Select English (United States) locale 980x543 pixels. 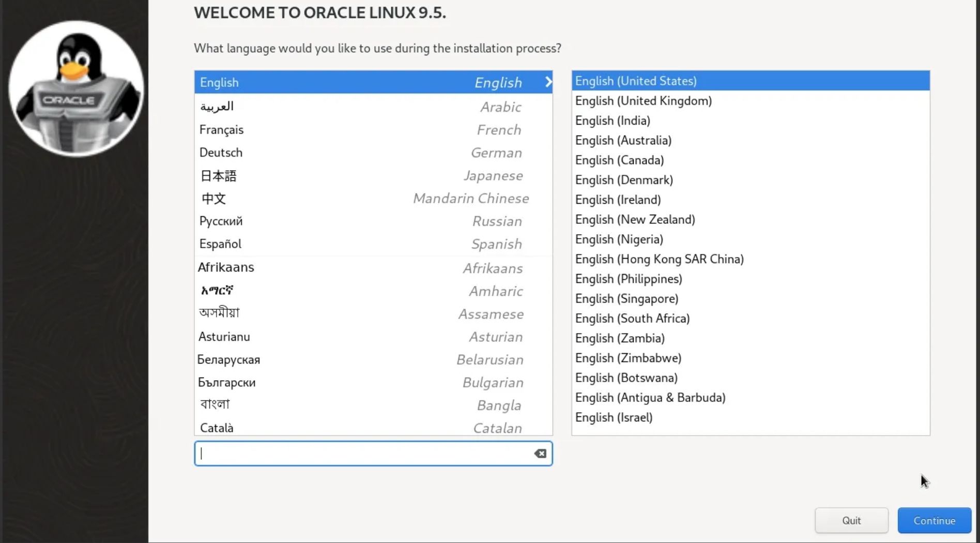click(x=751, y=81)
